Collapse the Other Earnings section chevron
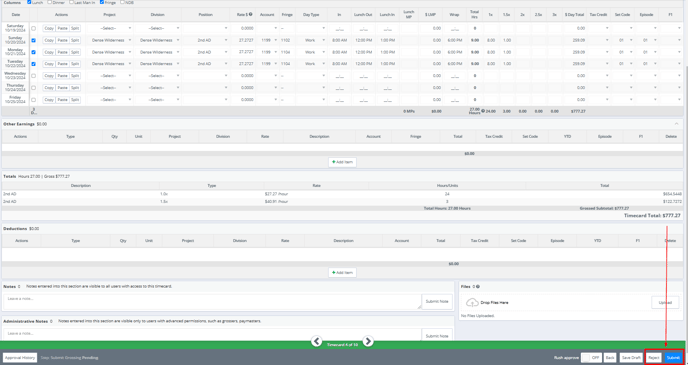The image size is (688, 365). click(676, 124)
